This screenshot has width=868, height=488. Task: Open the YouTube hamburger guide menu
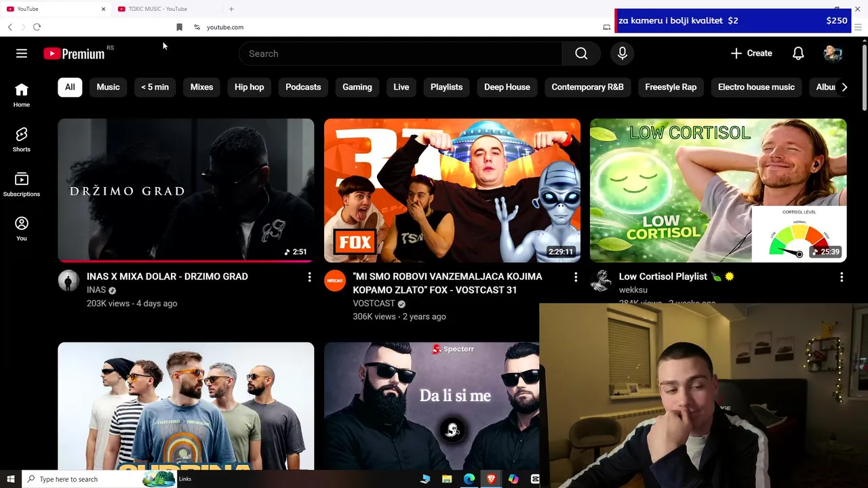22,54
